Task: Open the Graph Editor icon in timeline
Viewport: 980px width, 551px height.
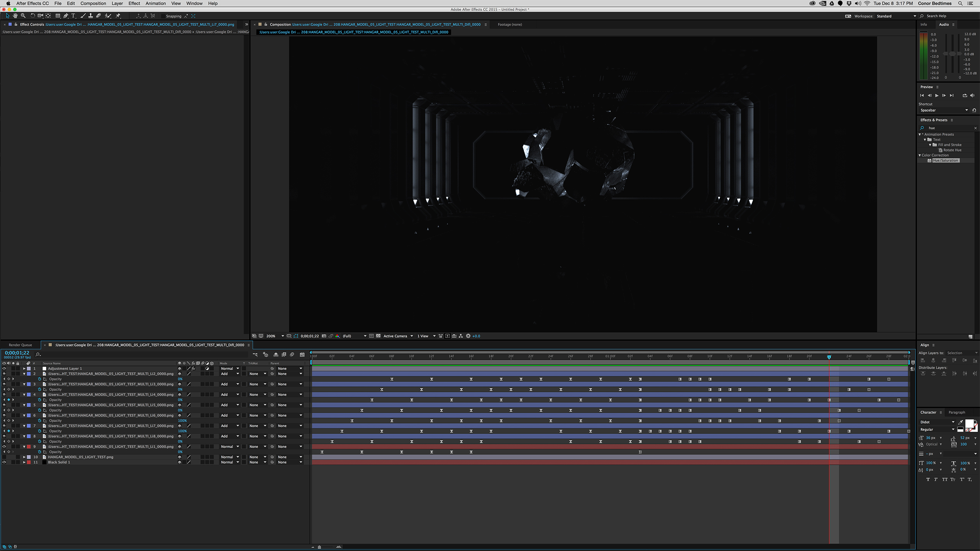Action: point(302,355)
